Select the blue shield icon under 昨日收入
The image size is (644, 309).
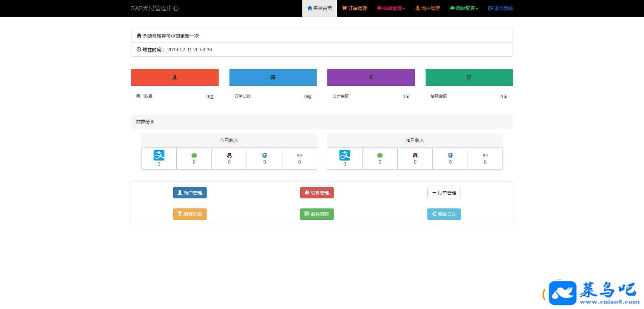click(x=450, y=156)
